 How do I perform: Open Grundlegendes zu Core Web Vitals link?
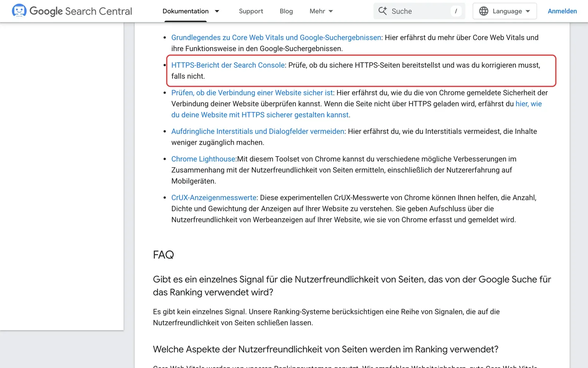(276, 38)
